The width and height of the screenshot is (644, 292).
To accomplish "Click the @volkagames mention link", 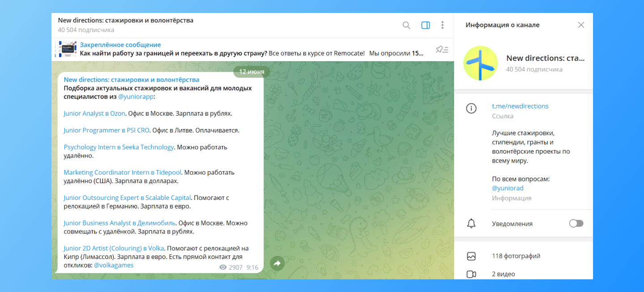I will [114, 265].
